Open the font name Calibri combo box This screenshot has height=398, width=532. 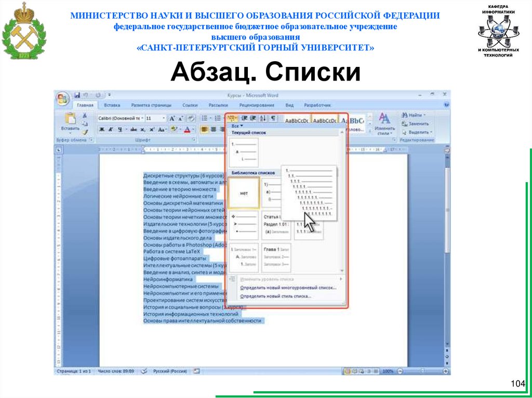click(121, 118)
